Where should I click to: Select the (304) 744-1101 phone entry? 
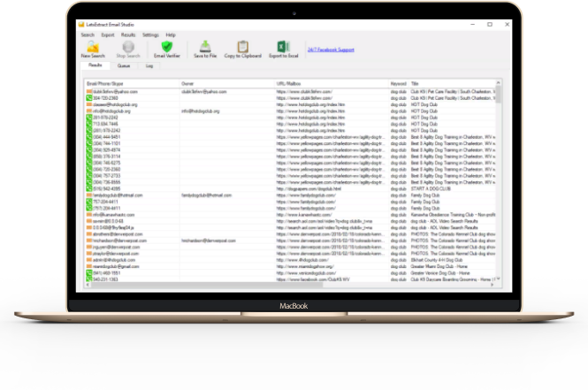[x=106, y=143]
